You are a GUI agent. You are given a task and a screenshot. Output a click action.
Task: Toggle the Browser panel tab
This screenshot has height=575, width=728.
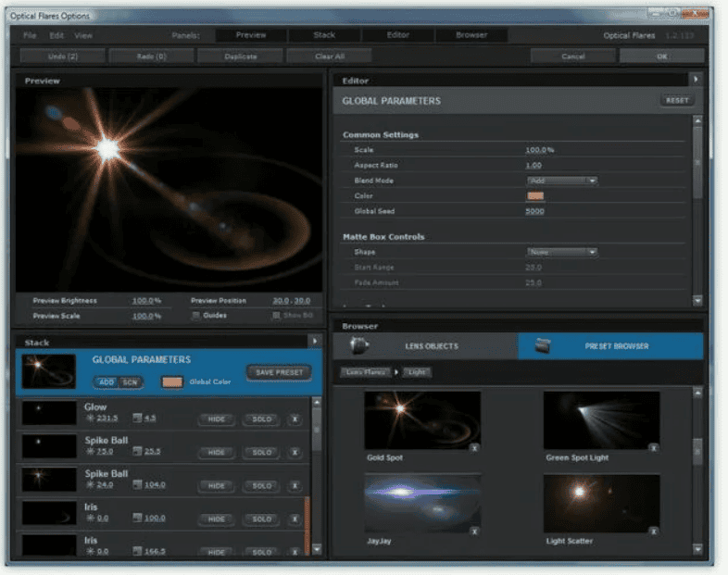pos(471,35)
